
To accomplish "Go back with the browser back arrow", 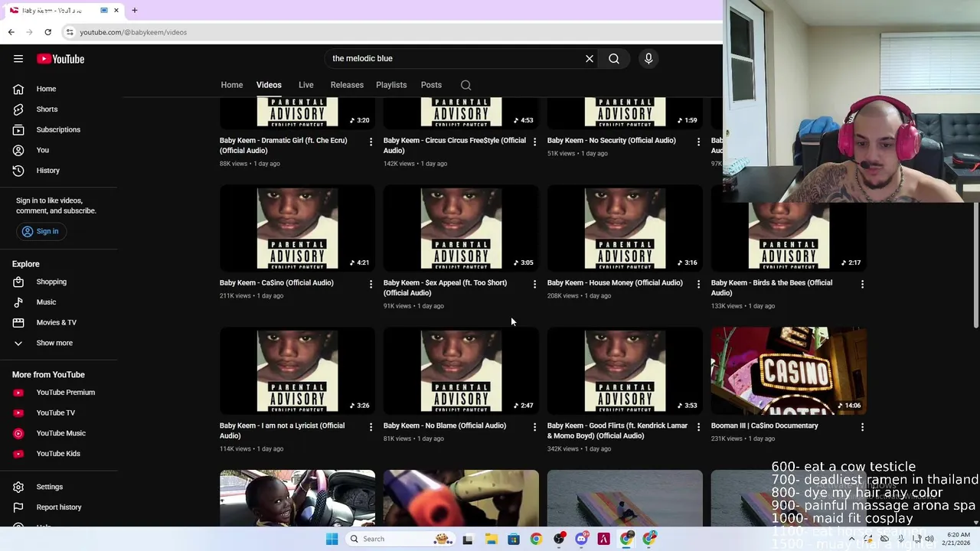I will click(x=11, y=32).
